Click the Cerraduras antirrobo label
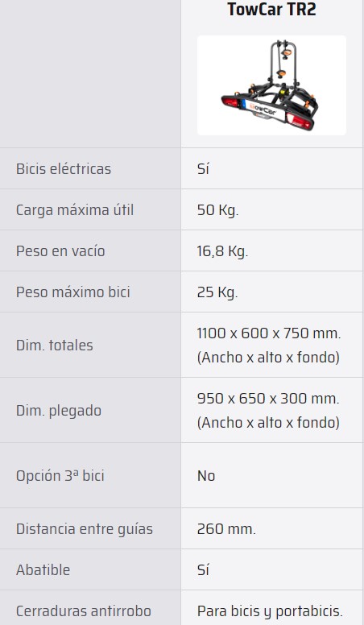This screenshot has width=364, height=625. tap(83, 611)
